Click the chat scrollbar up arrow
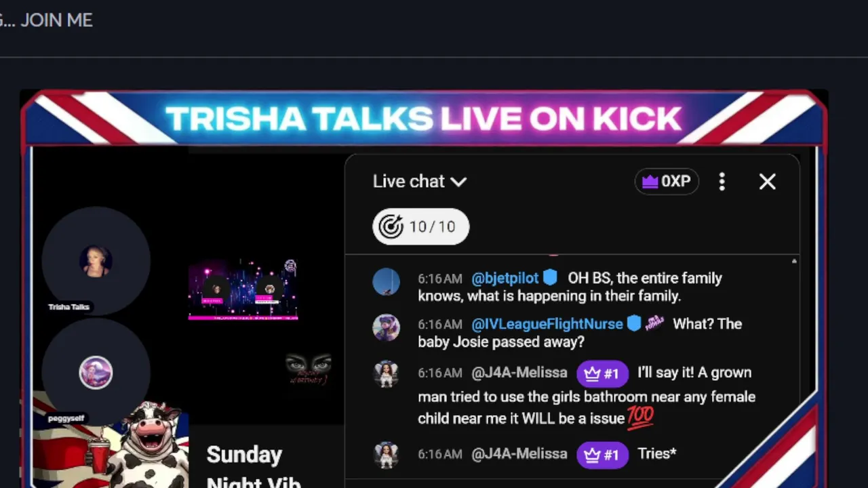Screen dimensions: 868x488 (794, 261)
